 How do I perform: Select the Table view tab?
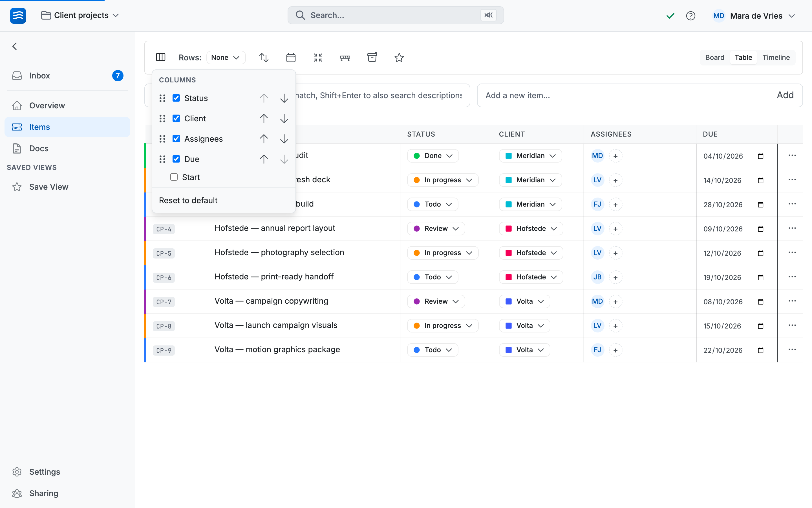pyautogui.click(x=743, y=58)
